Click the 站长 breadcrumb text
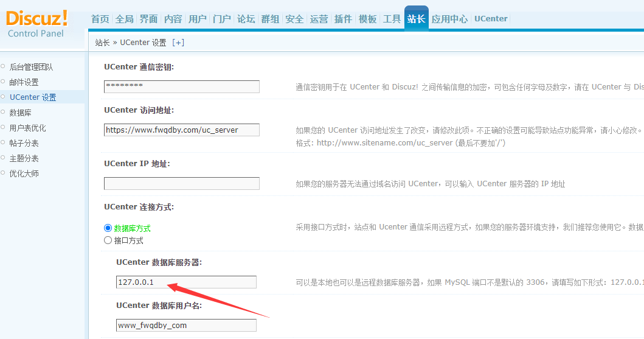The image size is (644, 339). (x=102, y=43)
